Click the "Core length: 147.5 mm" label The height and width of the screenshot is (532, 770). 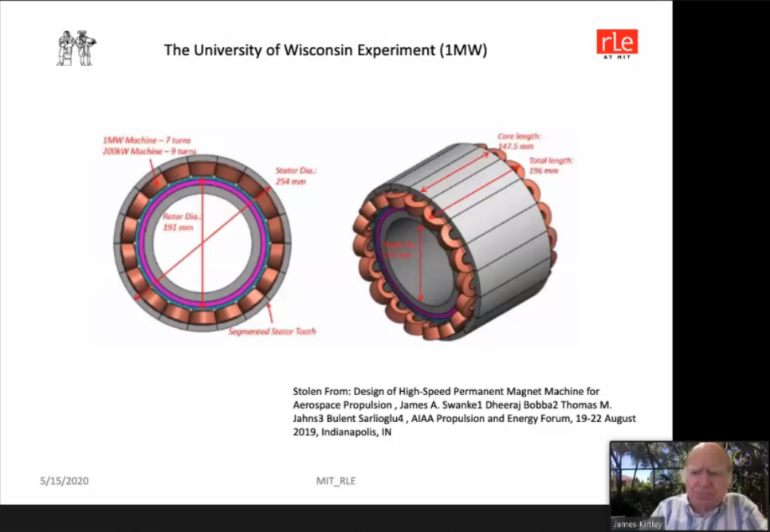pos(517,141)
